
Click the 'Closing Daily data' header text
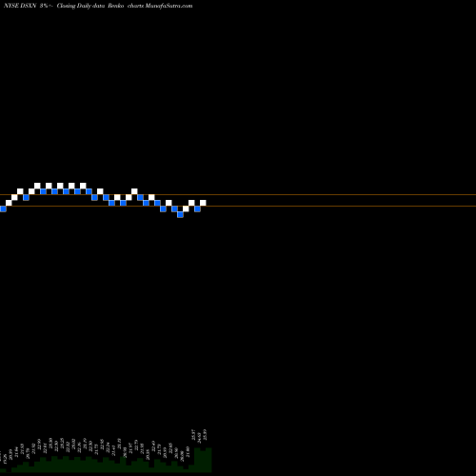81,6
